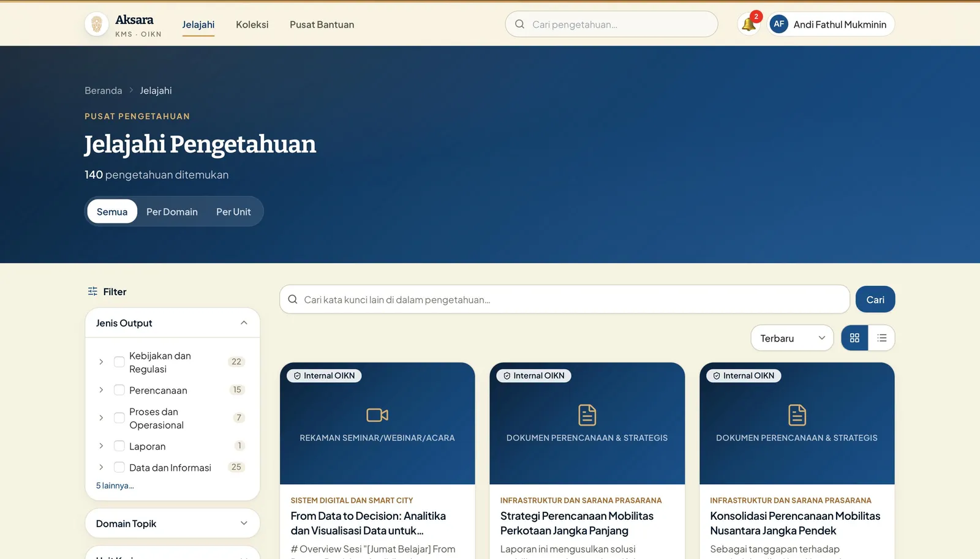Switch to list view layout
980x559 pixels.
(x=881, y=338)
